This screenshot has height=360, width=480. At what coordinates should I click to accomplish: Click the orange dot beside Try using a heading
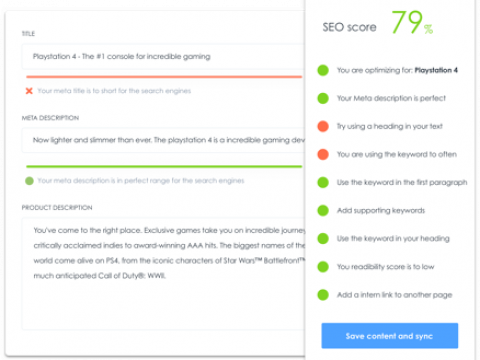click(x=323, y=126)
